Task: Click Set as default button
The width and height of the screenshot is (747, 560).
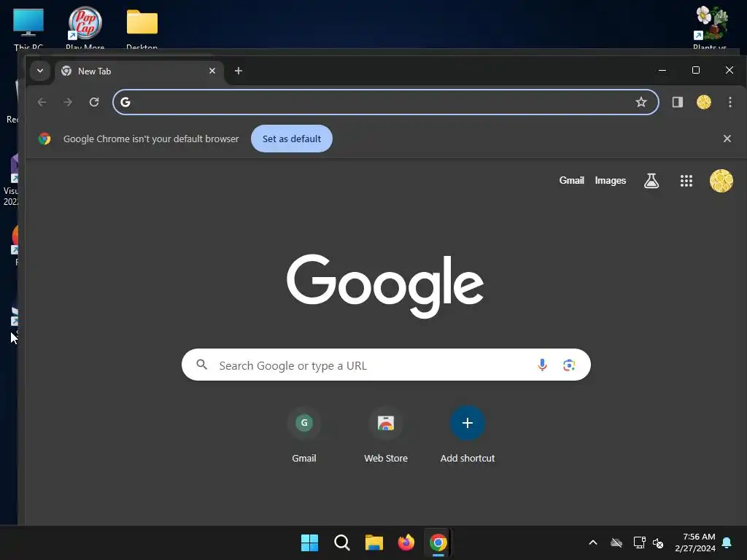Action: [x=292, y=139]
